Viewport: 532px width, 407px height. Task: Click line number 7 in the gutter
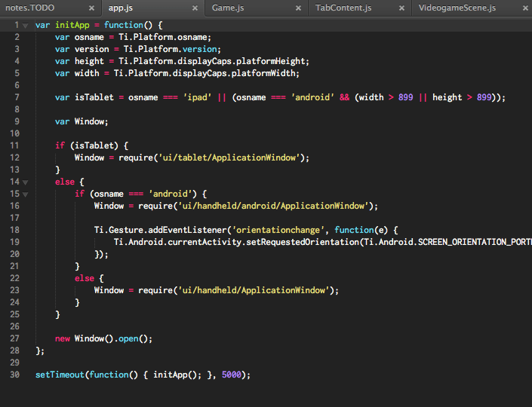[x=17, y=97]
